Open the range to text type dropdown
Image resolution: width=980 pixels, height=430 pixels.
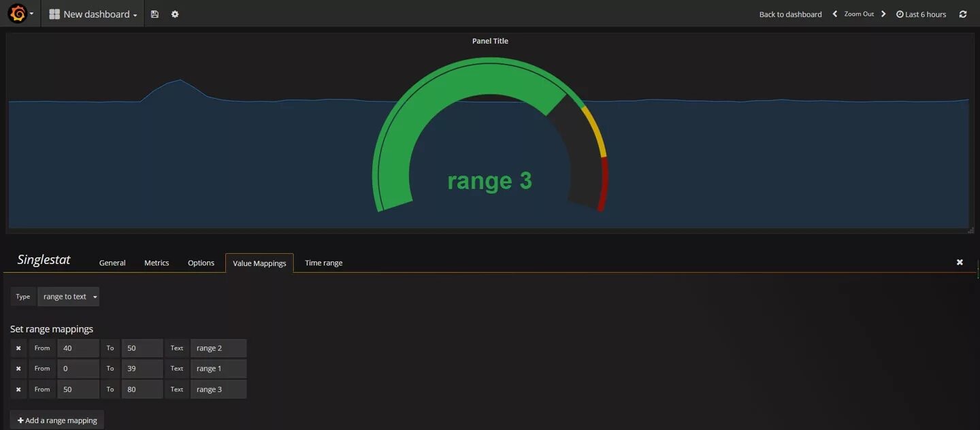coord(68,297)
